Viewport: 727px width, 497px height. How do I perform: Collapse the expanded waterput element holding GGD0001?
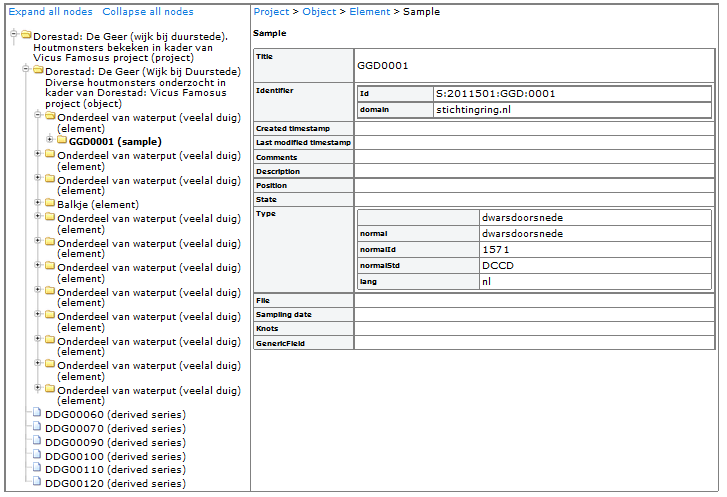point(38,115)
